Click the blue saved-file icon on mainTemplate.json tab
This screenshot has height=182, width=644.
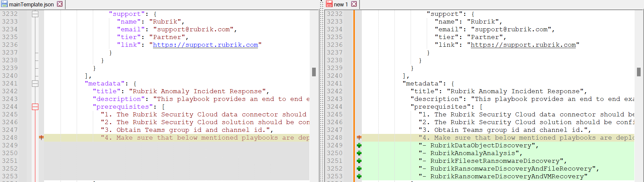4,4
